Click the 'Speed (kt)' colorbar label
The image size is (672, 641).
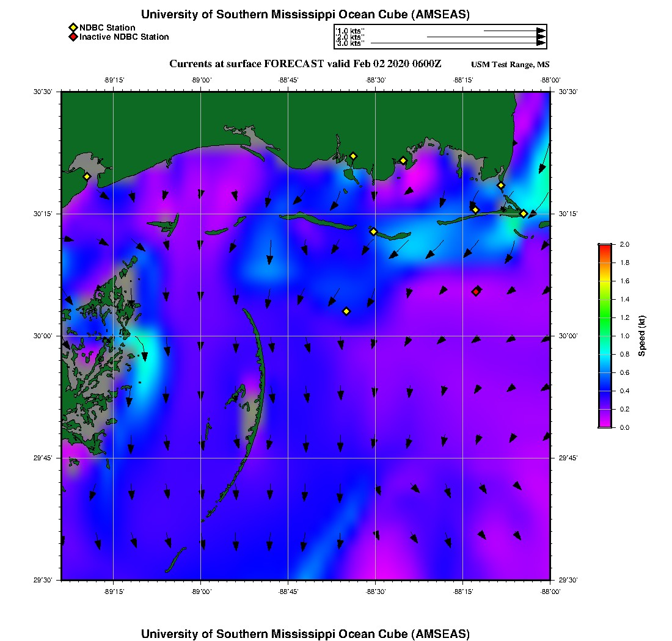pos(642,336)
